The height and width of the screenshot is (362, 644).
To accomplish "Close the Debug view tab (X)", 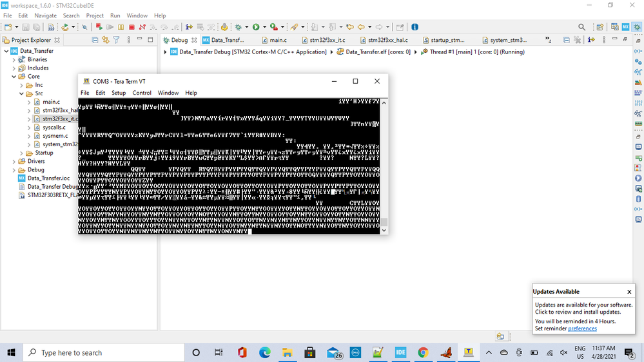I will pyautogui.click(x=194, y=40).
